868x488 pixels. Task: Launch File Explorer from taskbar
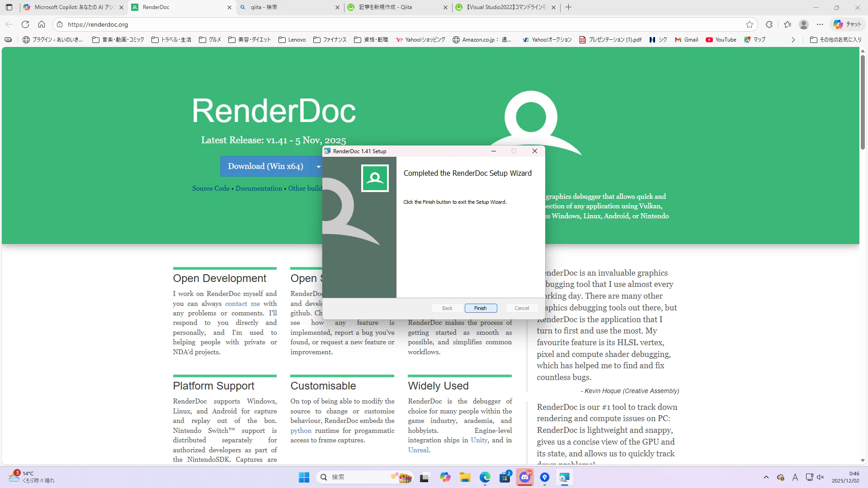pos(465,477)
